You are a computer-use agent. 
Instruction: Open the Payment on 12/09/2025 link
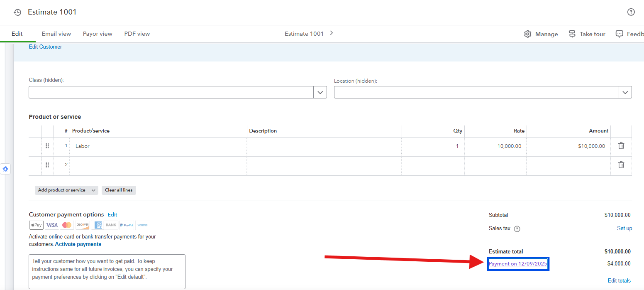coord(518,264)
